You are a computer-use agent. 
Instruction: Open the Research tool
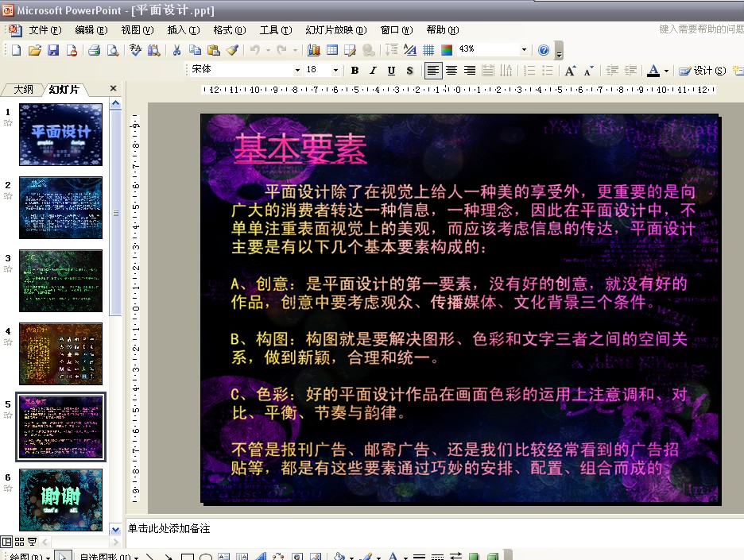(x=153, y=50)
